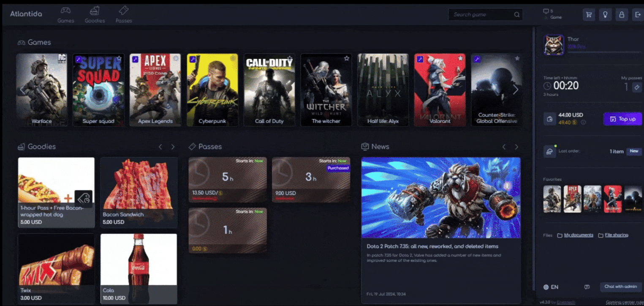Toggle favorite star on Call of Duty
The width and height of the screenshot is (644, 306).
coord(290,58)
